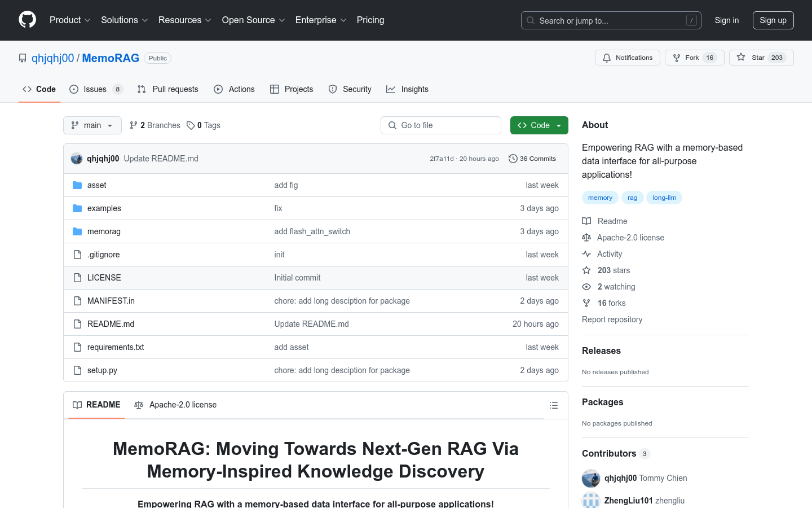Open the Insights tab
812x508 pixels.
[x=407, y=89]
